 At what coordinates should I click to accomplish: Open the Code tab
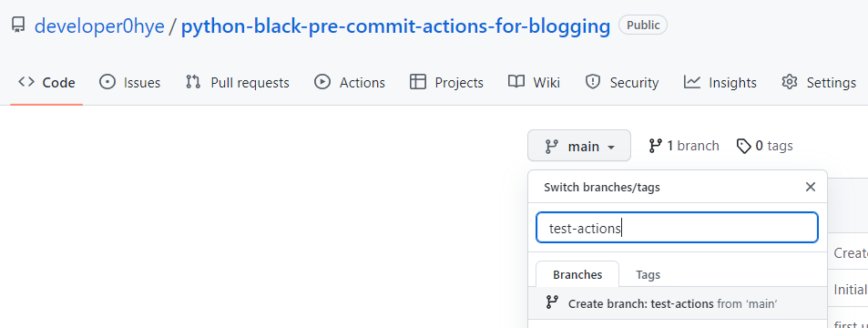[x=46, y=83]
